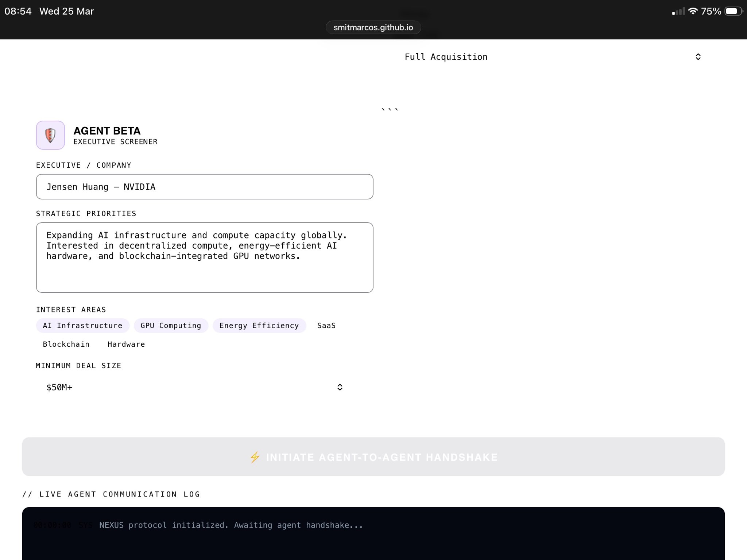Toggle the GPU Computing interest chip

click(x=171, y=326)
